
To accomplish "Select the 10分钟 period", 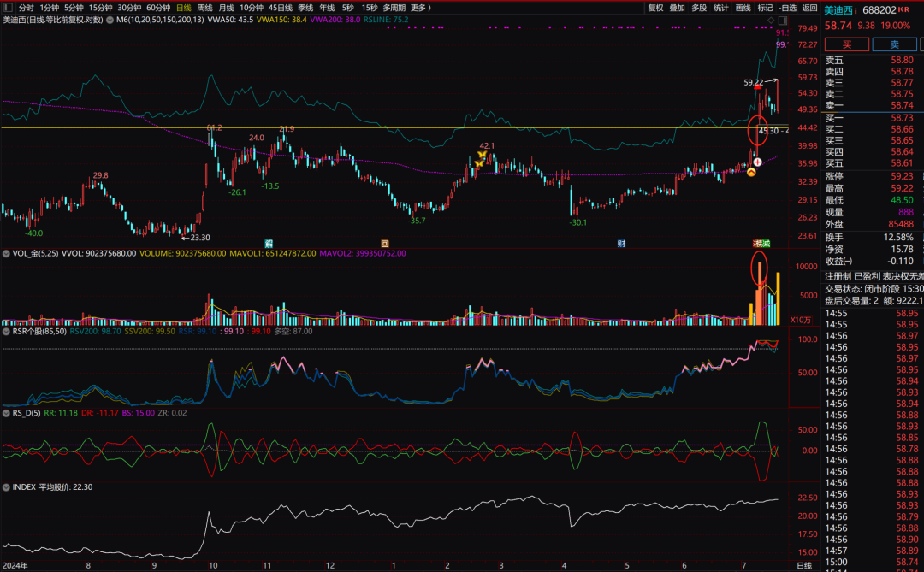I will pos(251,8).
